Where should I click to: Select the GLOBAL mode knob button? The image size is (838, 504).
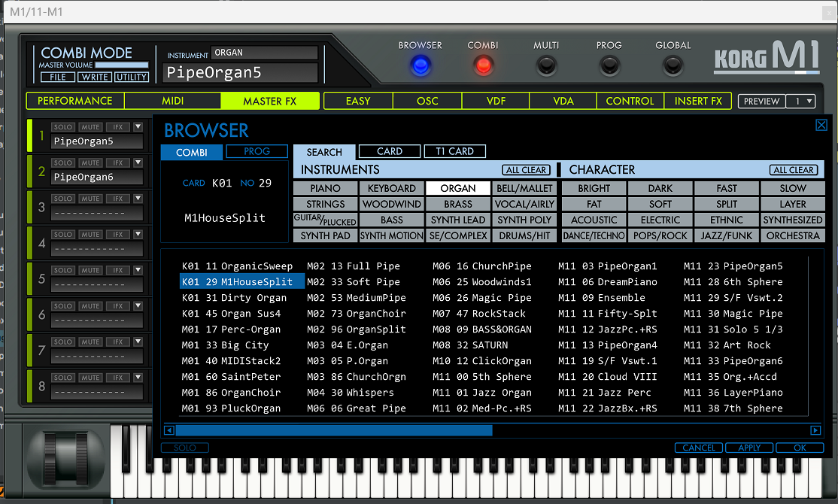tap(673, 65)
